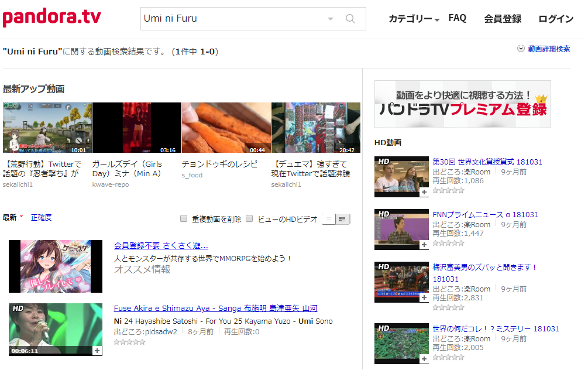
Task: Open Fuse Akira e Shimazu Aya link
Action: (x=216, y=309)
